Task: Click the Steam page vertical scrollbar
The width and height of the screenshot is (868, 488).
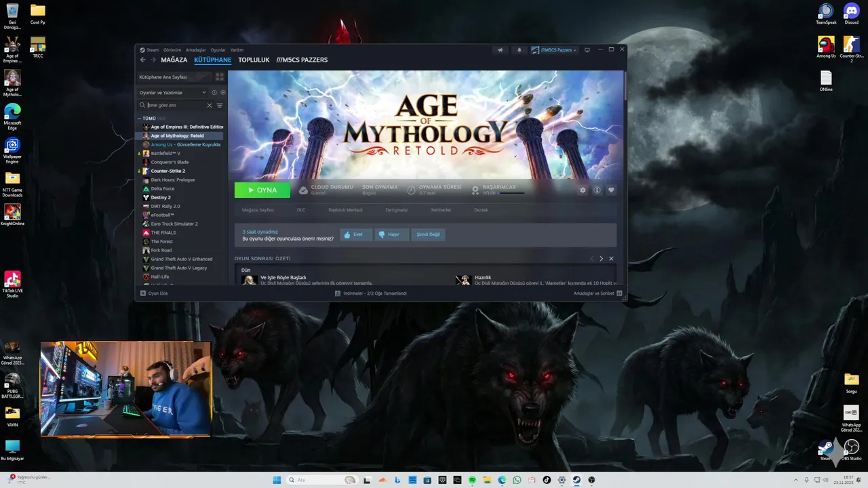Action: click(x=624, y=85)
